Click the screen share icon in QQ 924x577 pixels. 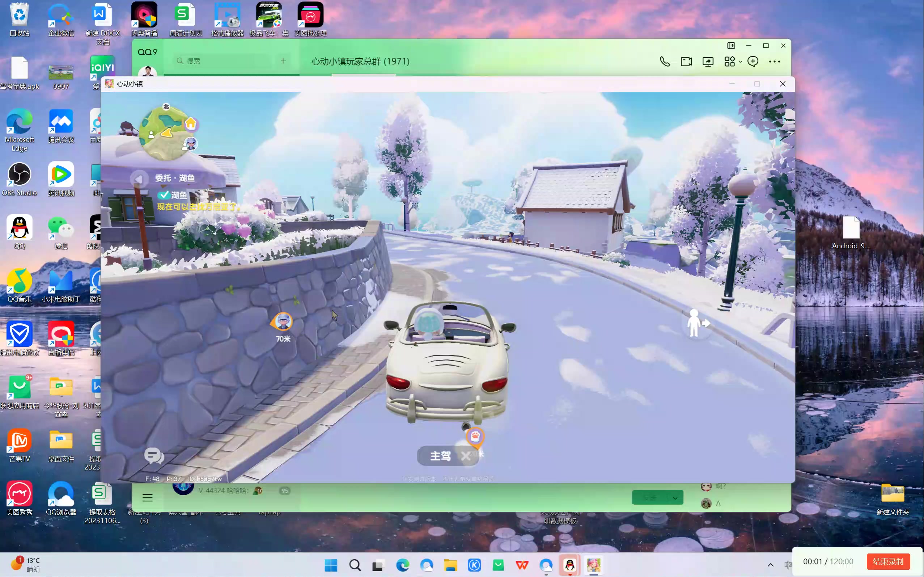[708, 62]
